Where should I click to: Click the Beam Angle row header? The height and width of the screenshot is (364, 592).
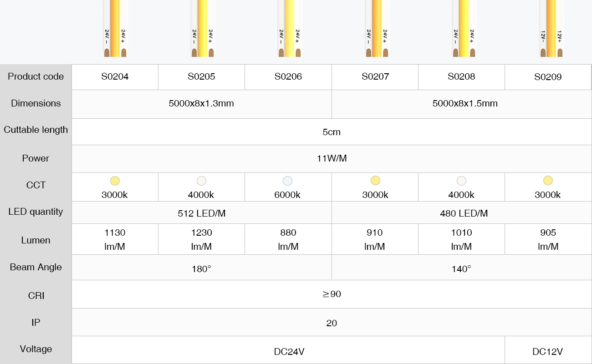click(x=36, y=267)
